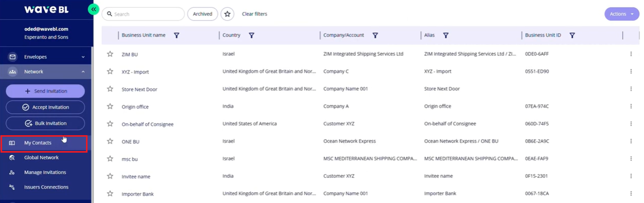Viewport: 644px width, 203px height.
Task: Star the Store Next Door contact
Action: 110,89
